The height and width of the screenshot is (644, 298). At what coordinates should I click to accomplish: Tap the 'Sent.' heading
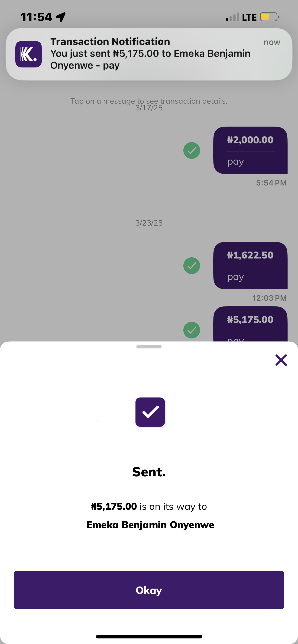[149, 472]
